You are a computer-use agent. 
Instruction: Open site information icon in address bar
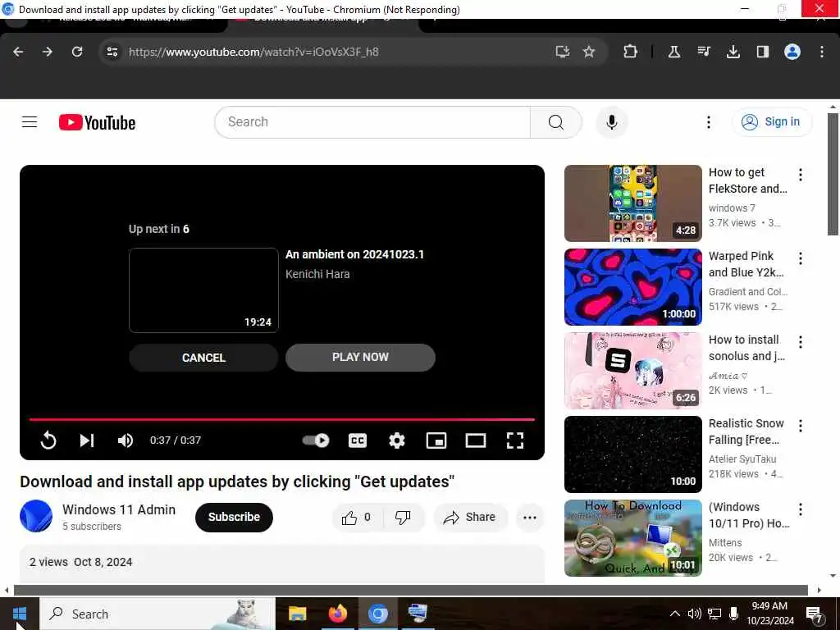112,52
